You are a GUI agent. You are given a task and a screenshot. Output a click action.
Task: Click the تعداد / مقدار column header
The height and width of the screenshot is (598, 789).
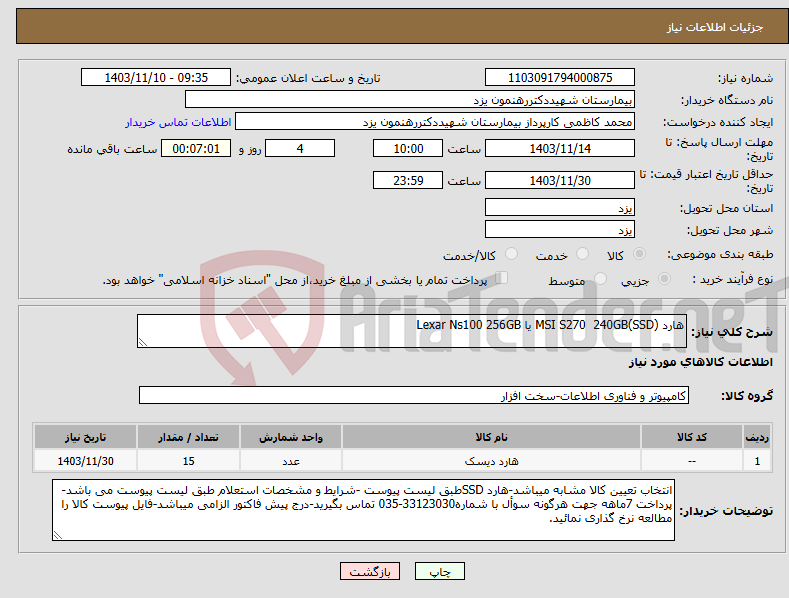[x=188, y=437]
